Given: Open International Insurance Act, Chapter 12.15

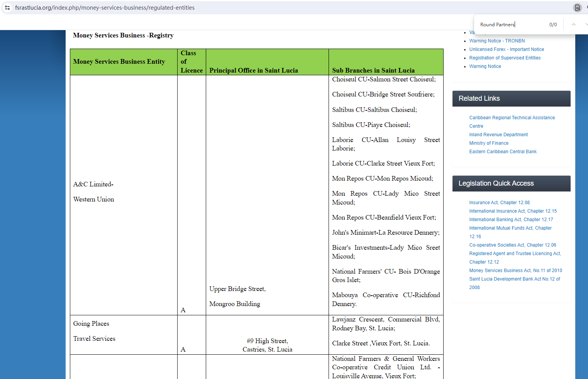Looking at the screenshot, I should tap(513, 211).
